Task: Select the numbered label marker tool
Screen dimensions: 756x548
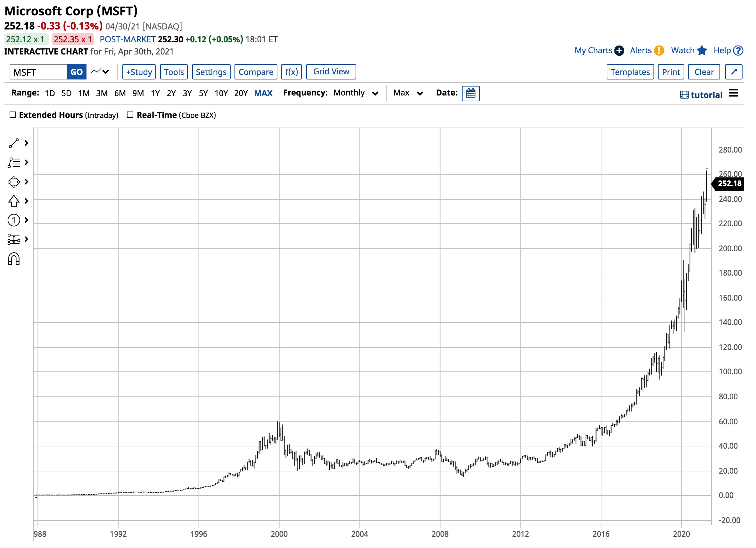Action: [x=14, y=221]
